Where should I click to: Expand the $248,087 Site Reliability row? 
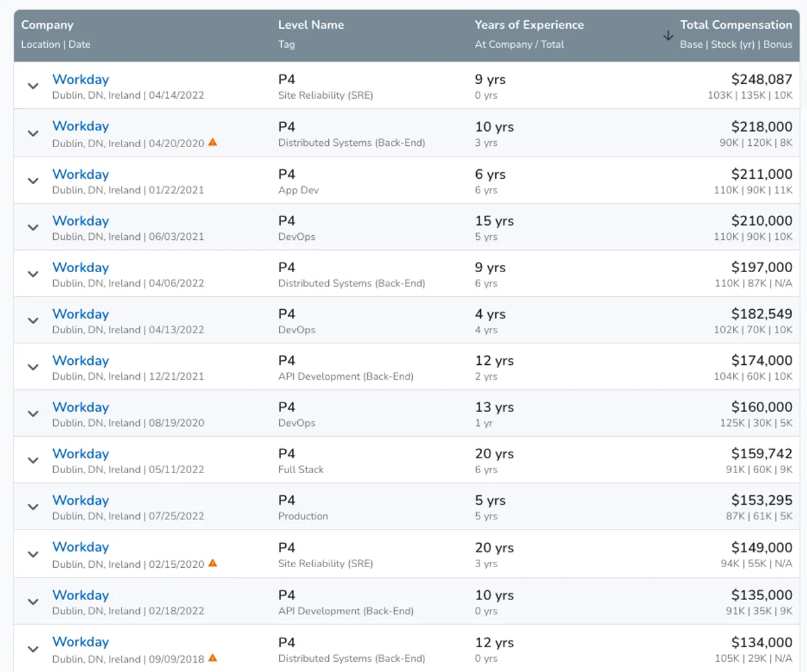33,86
